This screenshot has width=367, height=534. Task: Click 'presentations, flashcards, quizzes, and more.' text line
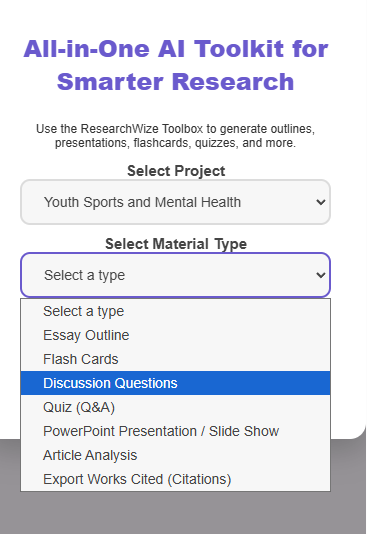(x=175, y=143)
